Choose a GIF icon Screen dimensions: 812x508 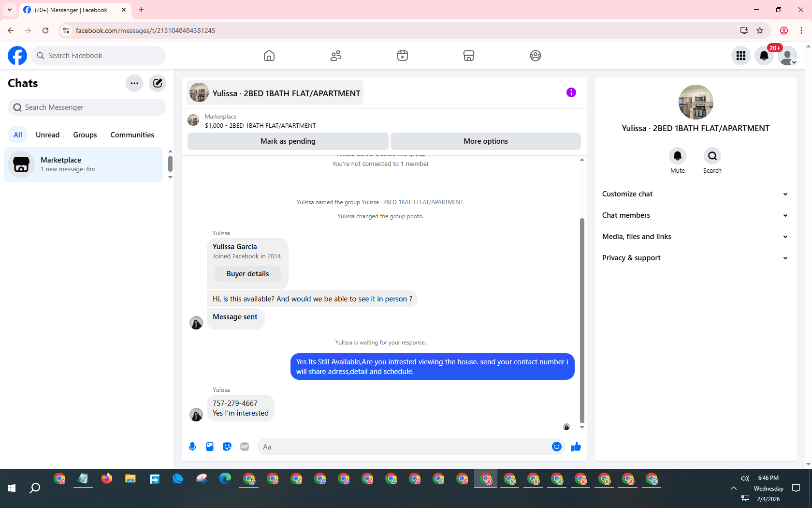[245, 447]
